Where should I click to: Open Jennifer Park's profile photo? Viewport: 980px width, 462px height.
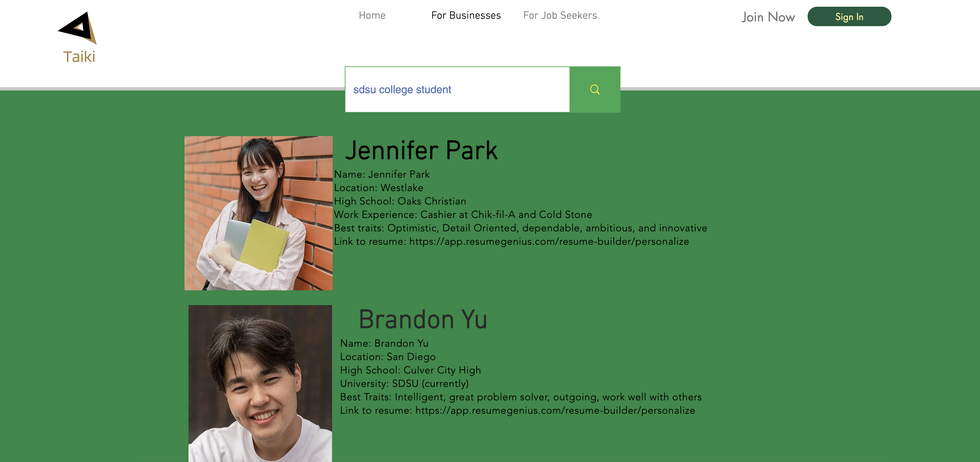(258, 213)
